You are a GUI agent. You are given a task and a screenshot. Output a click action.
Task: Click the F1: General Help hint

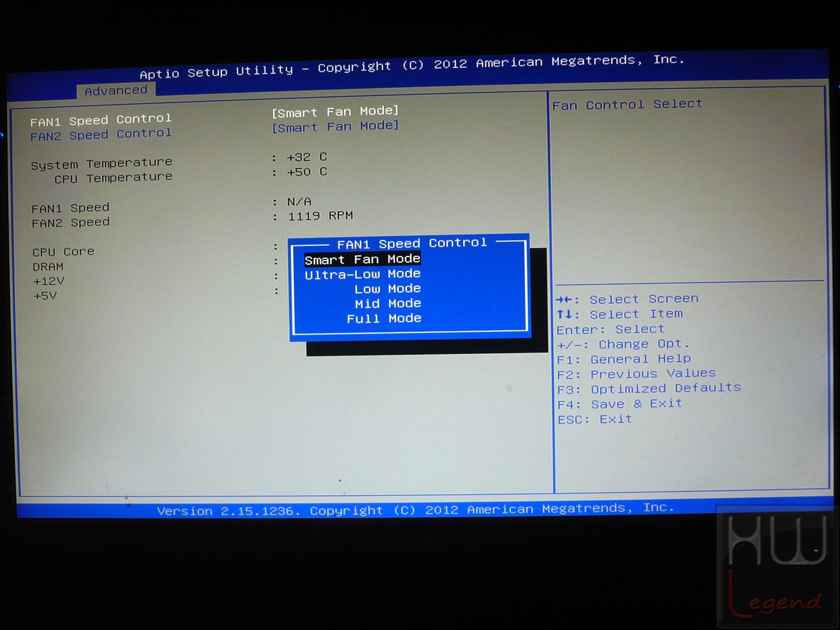tap(624, 359)
